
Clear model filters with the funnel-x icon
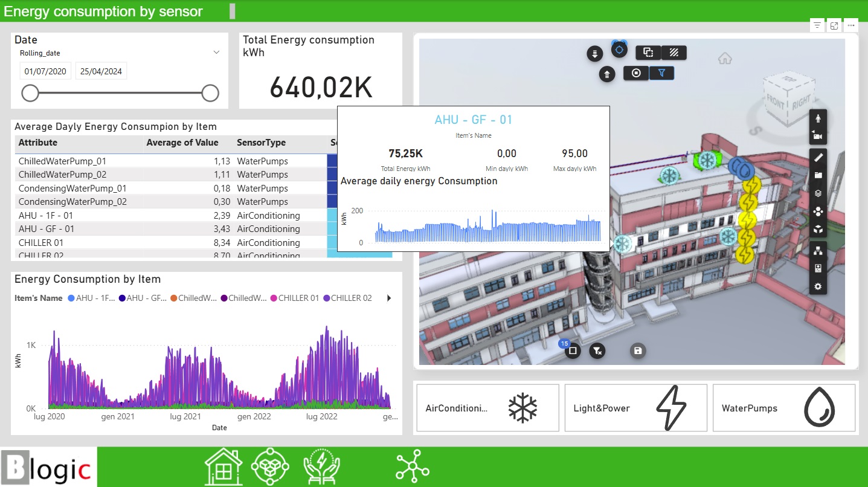pos(597,350)
